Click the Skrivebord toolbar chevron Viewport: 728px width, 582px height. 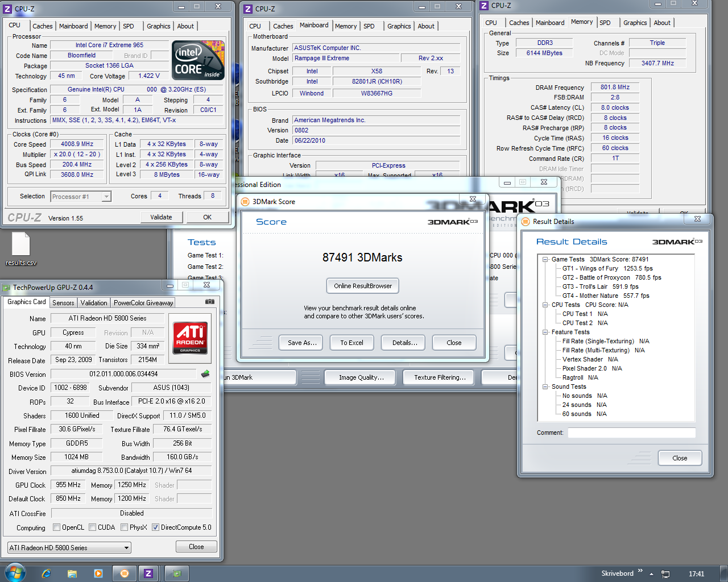point(640,571)
